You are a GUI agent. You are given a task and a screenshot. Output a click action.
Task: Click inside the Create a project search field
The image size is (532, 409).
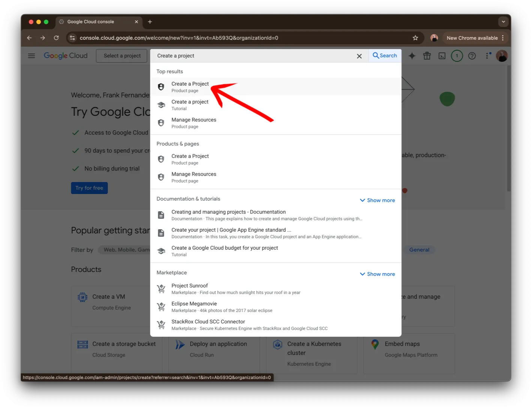tap(255, 56)
